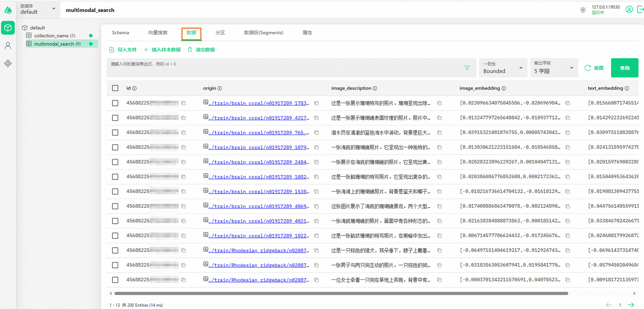This screenshot has width=644, height=309.
Task: Copy description starting 这张图片展示了海底的珊瑚礁
Action: [x=440, y=206]
